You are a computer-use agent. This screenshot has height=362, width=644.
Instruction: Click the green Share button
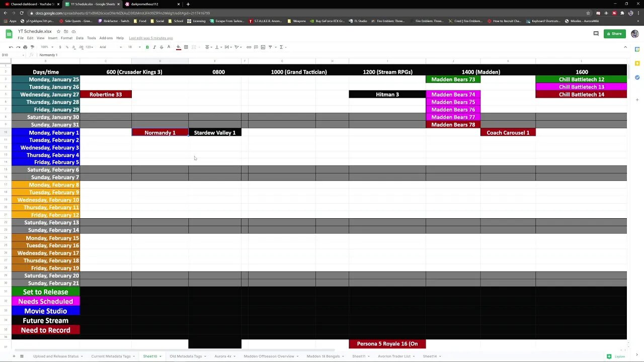(615, 34)
